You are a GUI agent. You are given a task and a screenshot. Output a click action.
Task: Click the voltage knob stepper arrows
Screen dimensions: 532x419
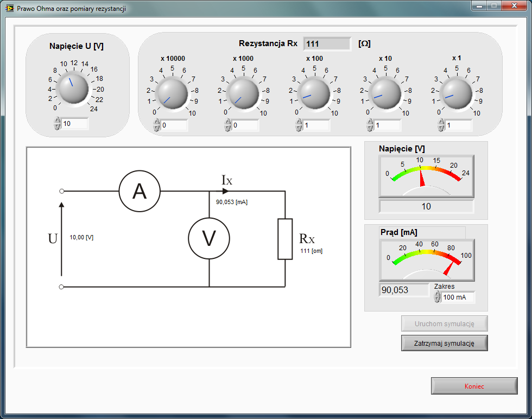[57, 124]
